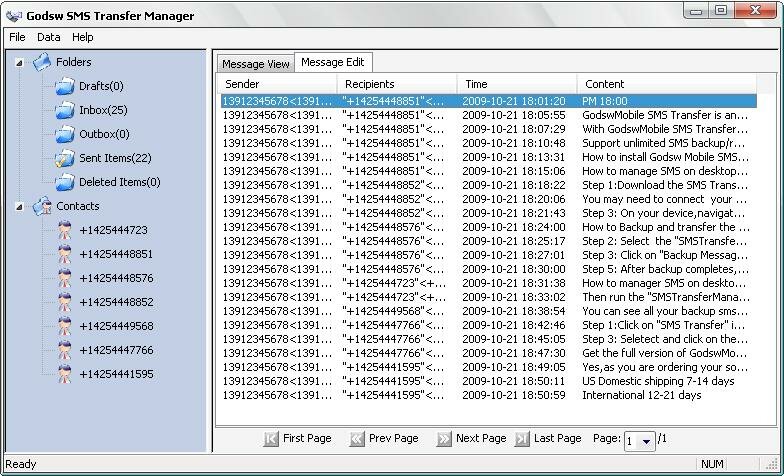Open the Data menu
The height and width of the screenshot is (476, 784).
click(x=48, y=37)
